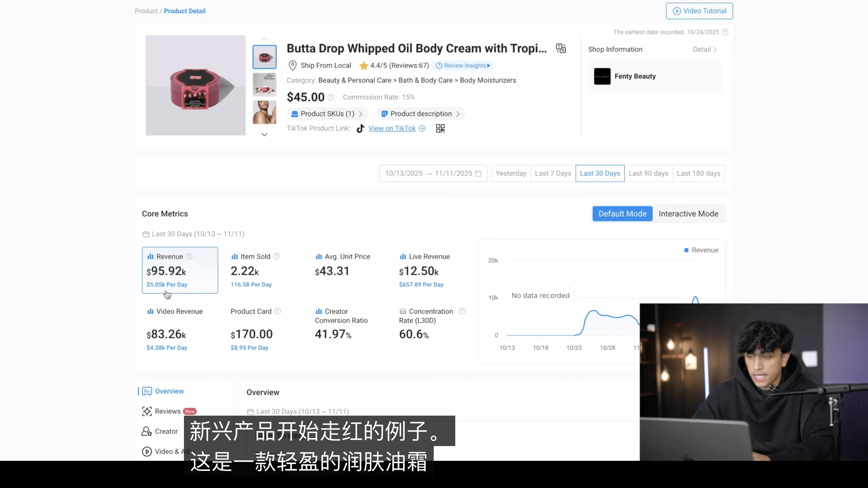This screenshot has width=868, height=488.
Task: Open the 10/13/2025 to 11/11/2025 date picker
Action: pyautogui.click(x=433, y=173)
